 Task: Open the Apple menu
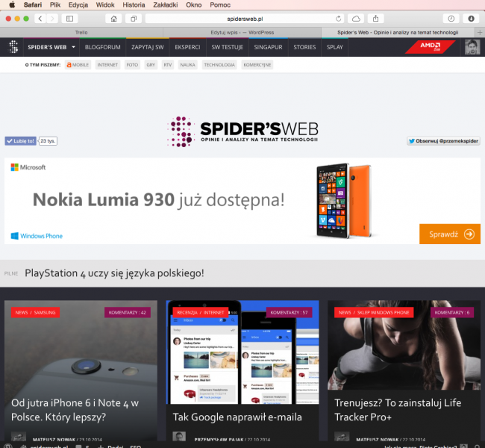[x=12, y=4]
